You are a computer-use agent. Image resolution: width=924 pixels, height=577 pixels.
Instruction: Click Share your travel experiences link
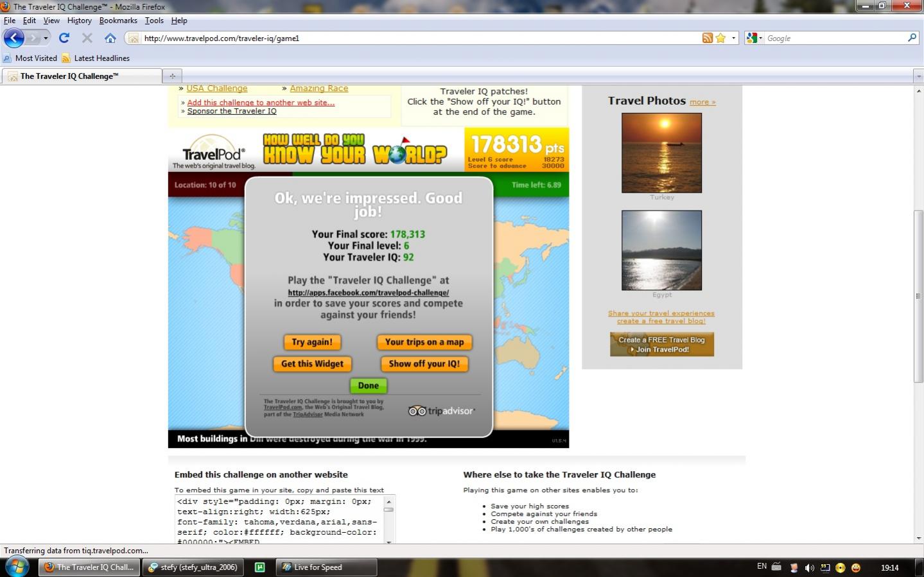click(x=661, y=313)
